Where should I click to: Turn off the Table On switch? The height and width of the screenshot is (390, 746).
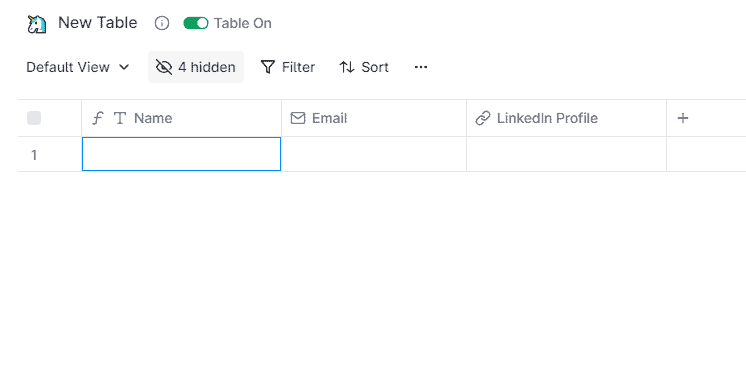tap(196, 23)
